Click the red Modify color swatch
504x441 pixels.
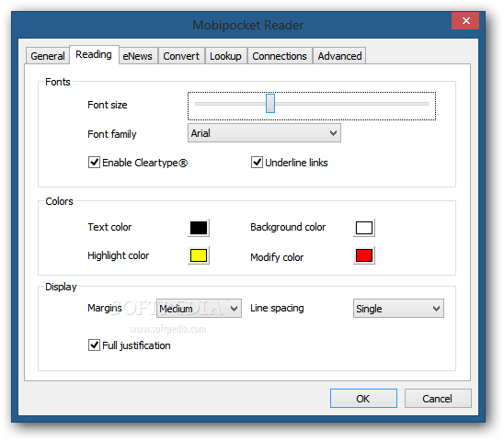[x=364, y=255]
